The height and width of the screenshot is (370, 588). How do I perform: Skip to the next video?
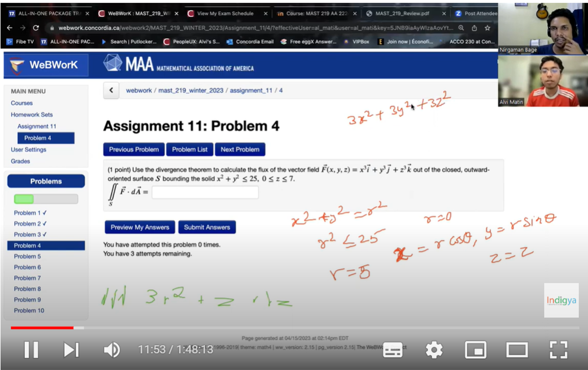(72, 350)
